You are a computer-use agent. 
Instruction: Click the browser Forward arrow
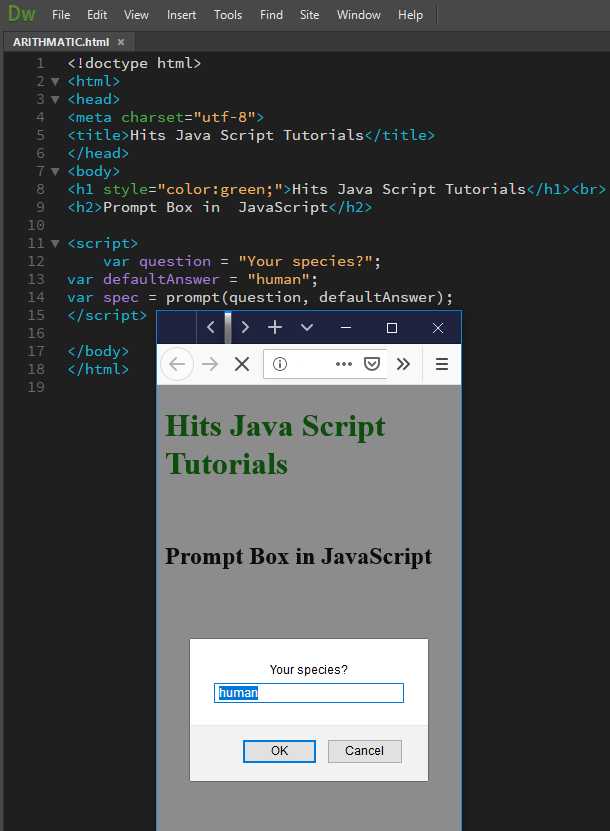pos(210,364)
